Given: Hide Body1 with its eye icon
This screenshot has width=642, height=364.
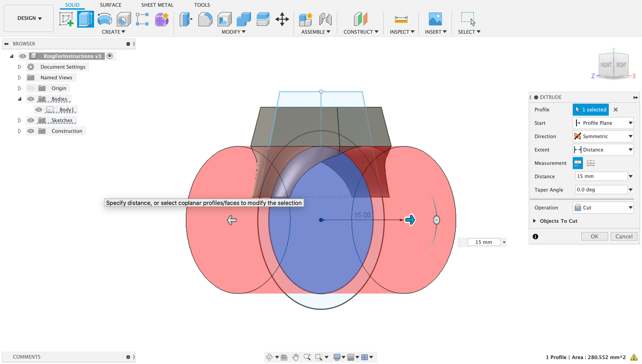Looking at the screenshot, I should tap(39, 110).
